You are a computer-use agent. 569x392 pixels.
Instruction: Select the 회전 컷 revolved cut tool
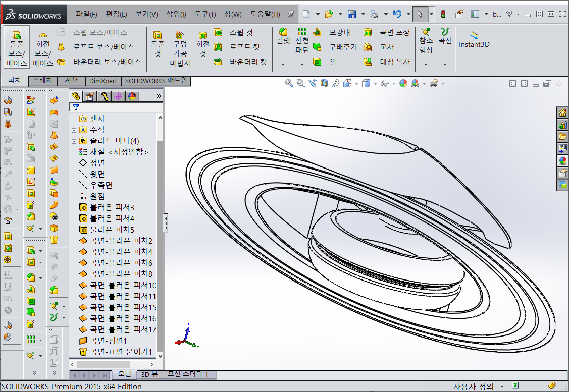click(202, 44)
